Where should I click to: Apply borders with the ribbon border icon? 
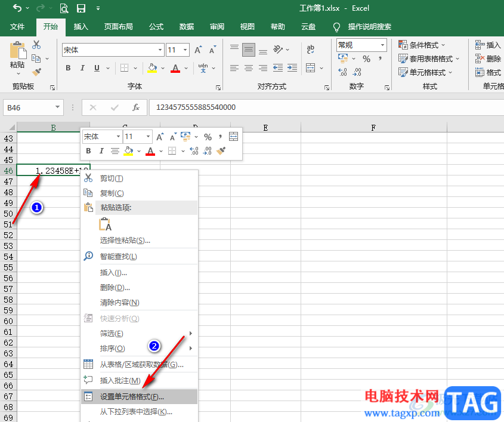click(x=125, y=68)
